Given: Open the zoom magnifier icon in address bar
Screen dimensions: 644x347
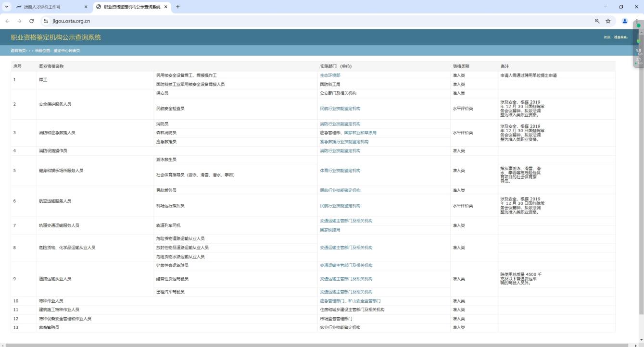Looking at the screenshot, I should 597,21.
